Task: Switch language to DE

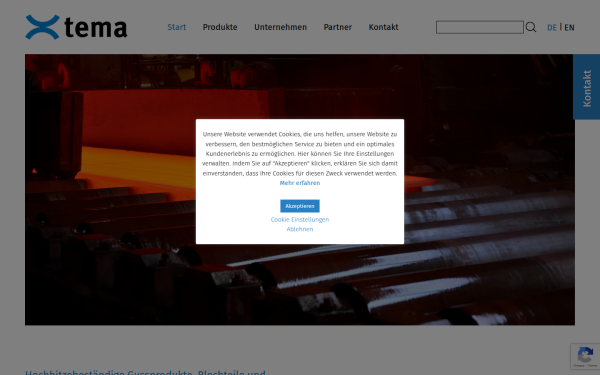Action: (552, 28)
